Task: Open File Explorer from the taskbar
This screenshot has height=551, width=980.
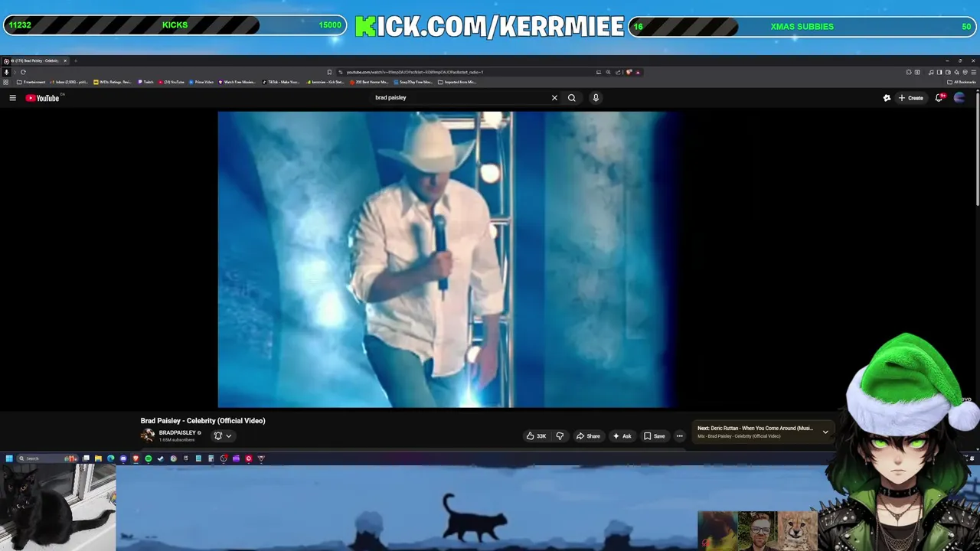Action: [x=98, y=458]
